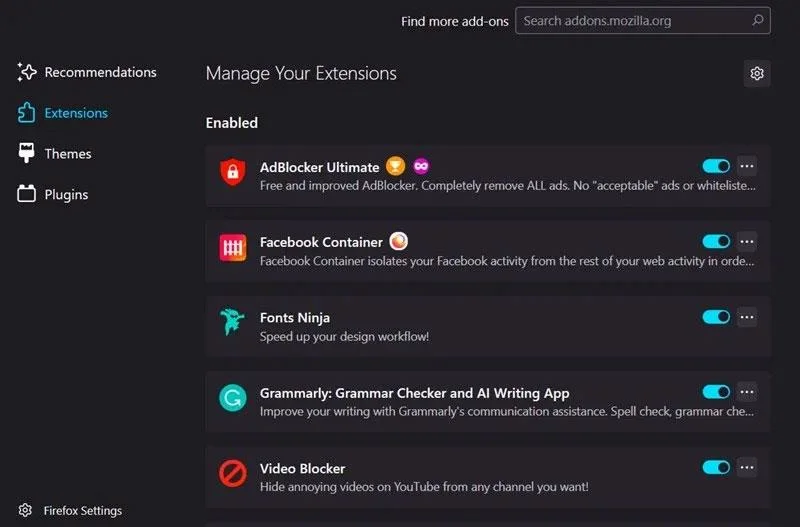800x527 pixels.
Task: Open AdBlocker Ultimate more options menu
Action: (747, 166)
